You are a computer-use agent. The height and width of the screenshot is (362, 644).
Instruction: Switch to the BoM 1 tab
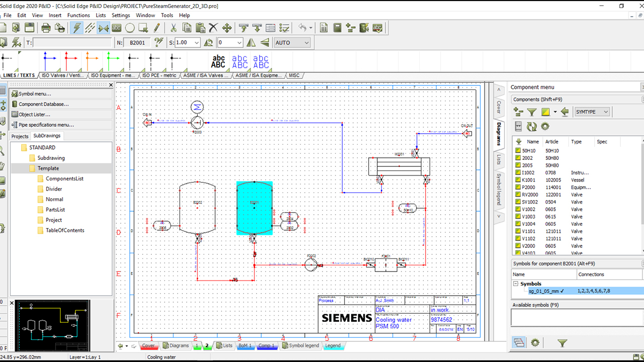[245, 346]
